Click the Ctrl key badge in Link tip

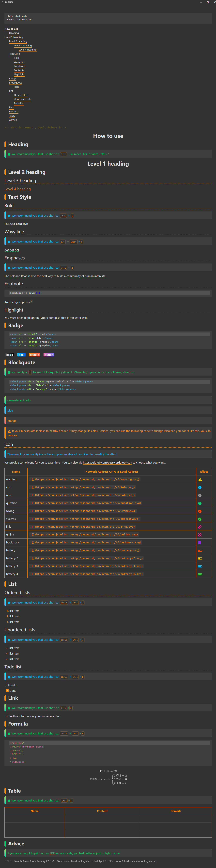(x=63, y=708)
